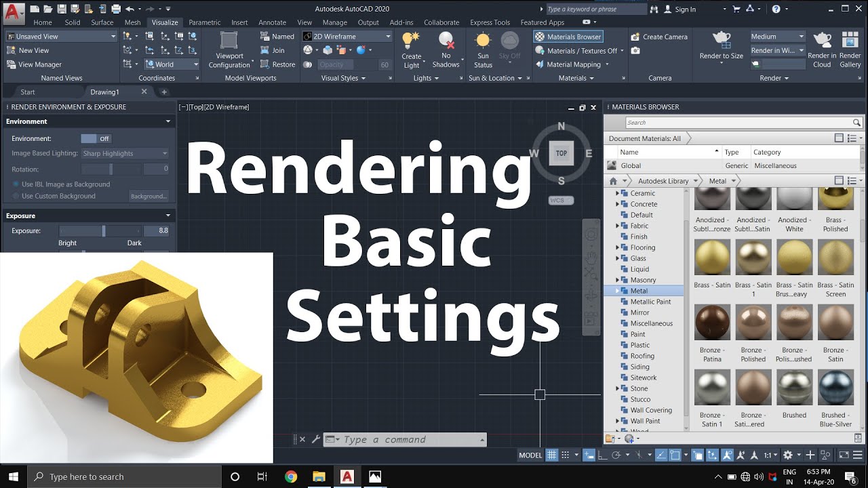Switch to the Home ribbon tab
The image size is (868, 488).
pos(43,22)
